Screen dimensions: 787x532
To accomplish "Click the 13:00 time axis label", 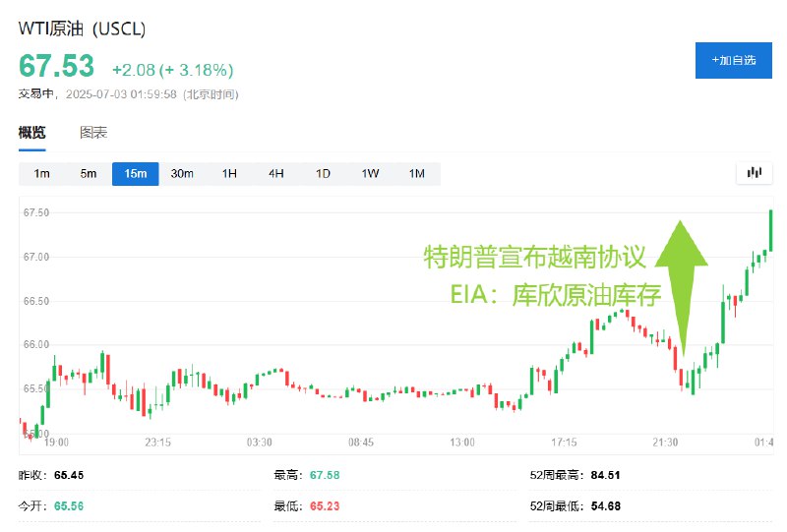I will pyautogui.click(x=462, y=443).
